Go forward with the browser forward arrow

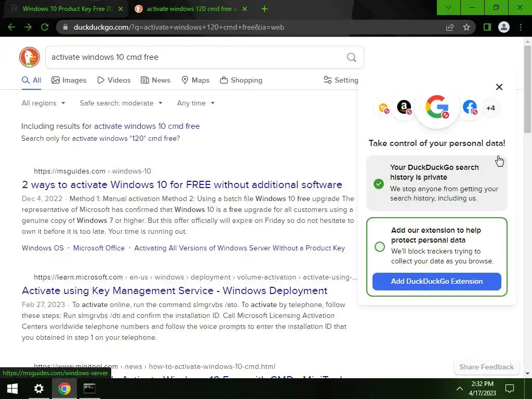[28, 27]
